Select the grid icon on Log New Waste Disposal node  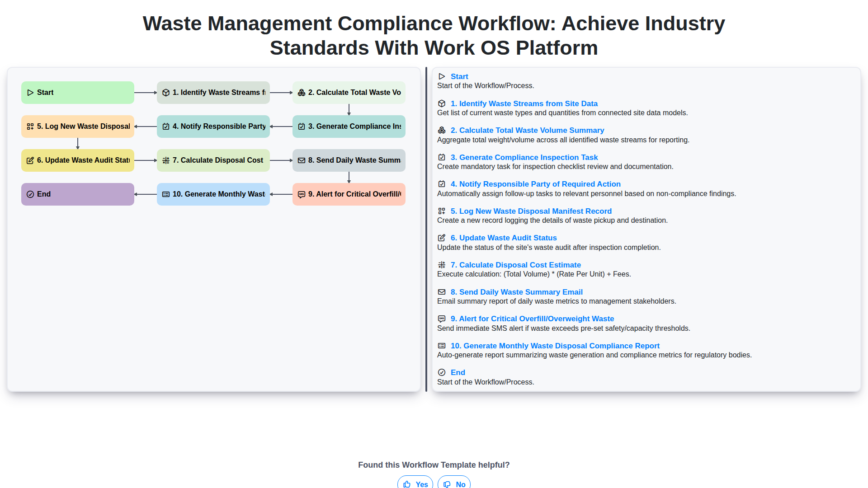tap(30, 127)
